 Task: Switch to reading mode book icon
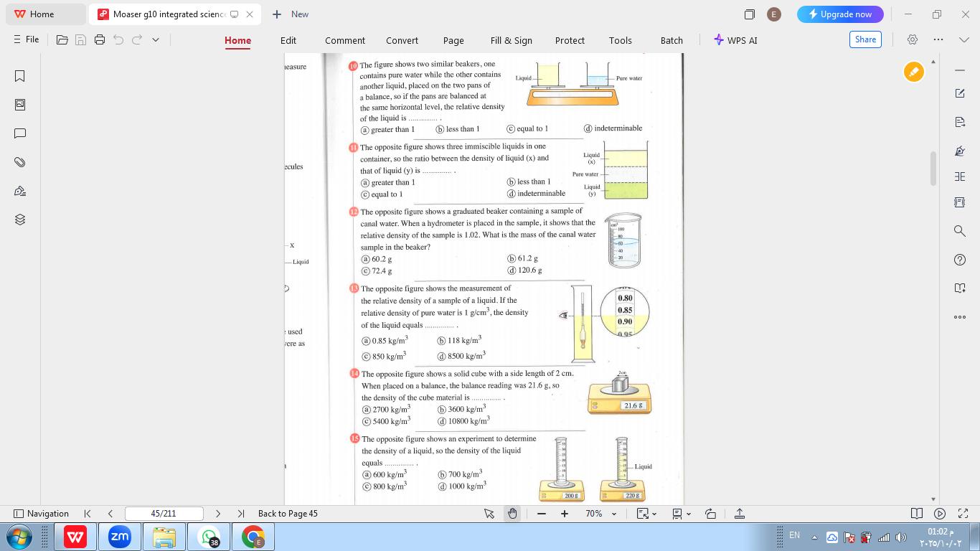[916, 514]
